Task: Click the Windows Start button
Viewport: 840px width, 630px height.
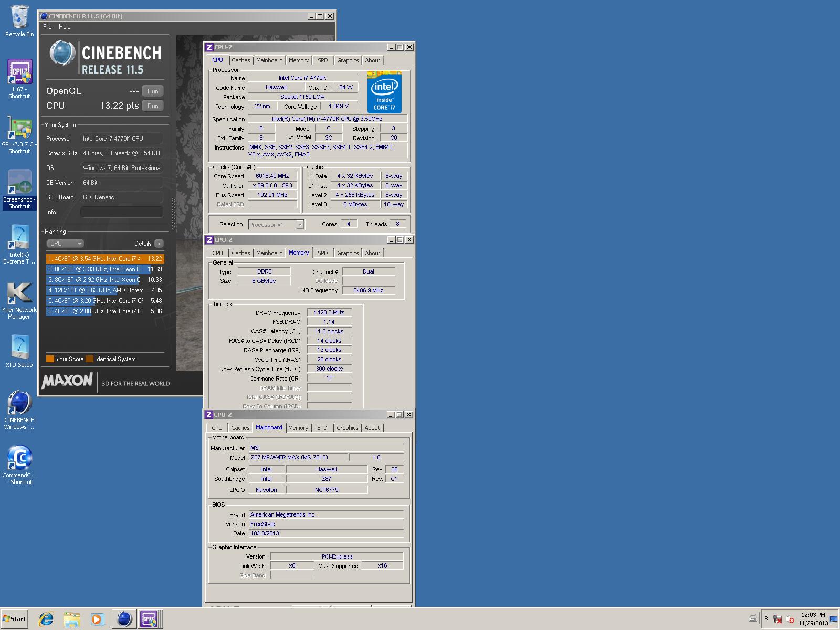Action: (14, 619)
